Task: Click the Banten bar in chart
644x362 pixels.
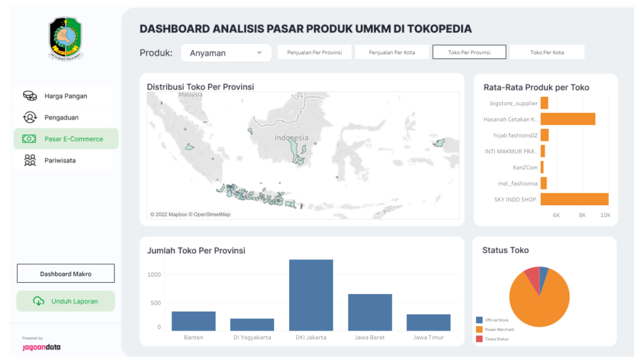Action: click(x=194, y=321)
